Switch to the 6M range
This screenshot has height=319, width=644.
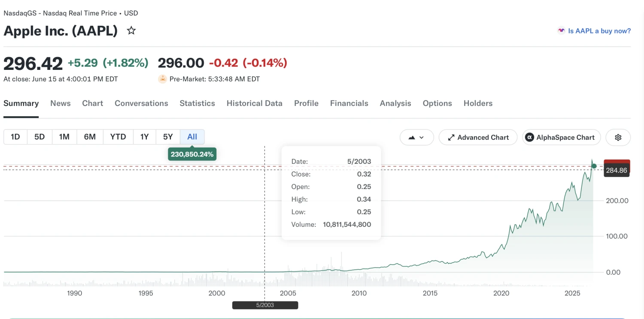pyautogui.click(x=90, y=137)
